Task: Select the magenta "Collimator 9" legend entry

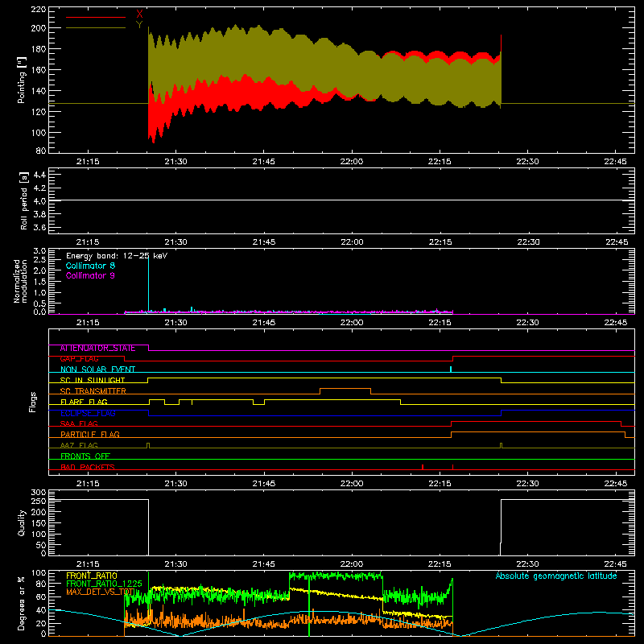Action: click(x=90, y=275)
